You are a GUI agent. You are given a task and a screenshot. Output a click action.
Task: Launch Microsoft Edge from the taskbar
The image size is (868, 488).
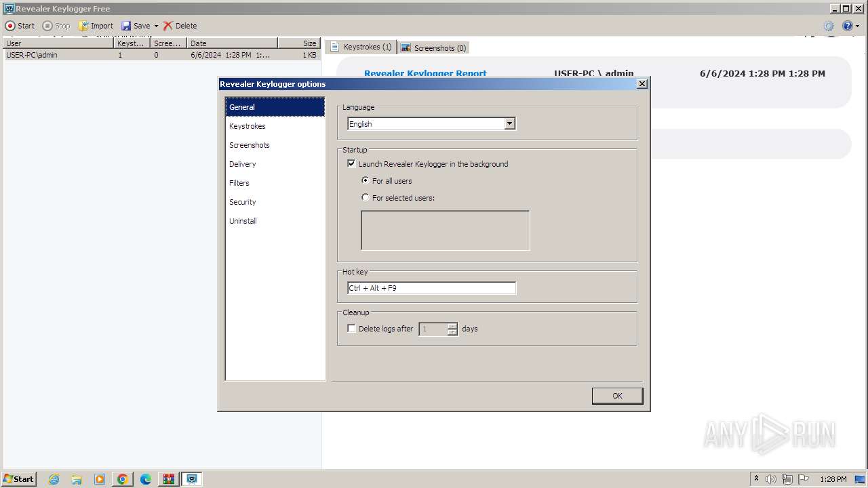pos(146,479)
